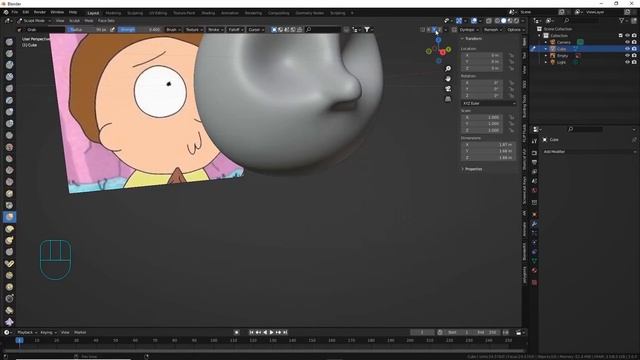Select the Draw sculpt brush

pyautogui.click(x=9, y=42)
